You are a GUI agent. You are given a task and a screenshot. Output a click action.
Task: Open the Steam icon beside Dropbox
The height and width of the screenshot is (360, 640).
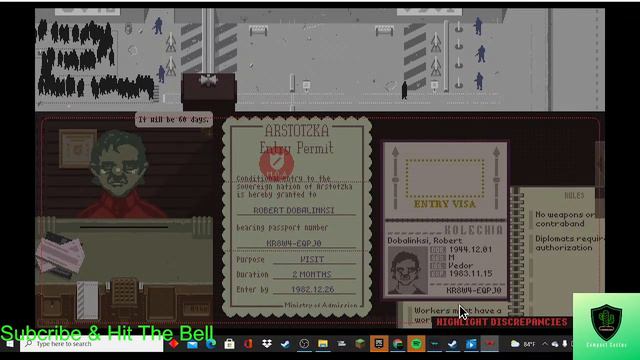click(285, 344)
